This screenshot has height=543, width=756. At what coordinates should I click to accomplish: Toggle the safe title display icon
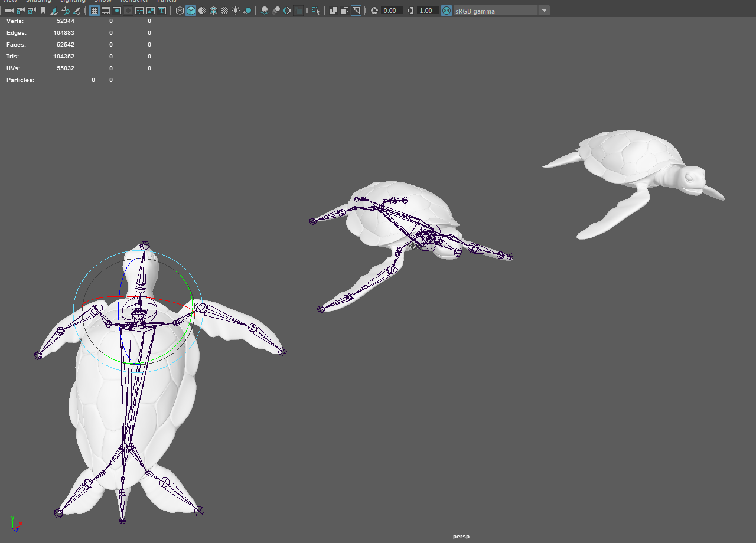click(162, 10)
